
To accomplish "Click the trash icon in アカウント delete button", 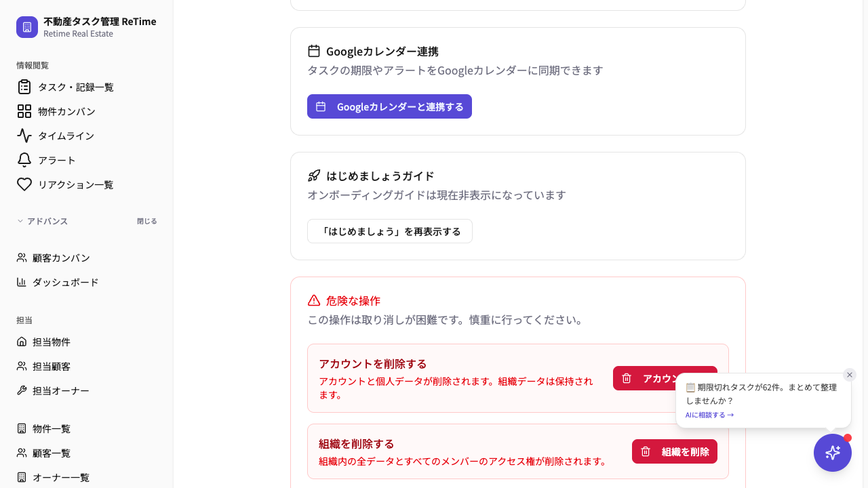I will pyautogui.click(x=627, y=378).
